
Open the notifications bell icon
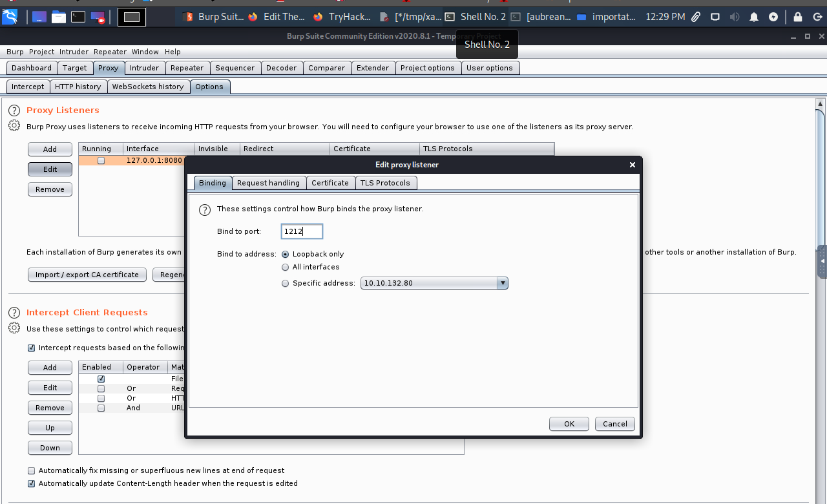[754, 17]
